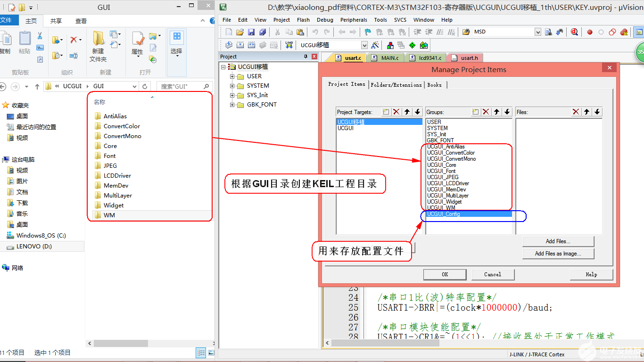Delete selected file in Files header
644x362 pixels.
click(576, 112)
